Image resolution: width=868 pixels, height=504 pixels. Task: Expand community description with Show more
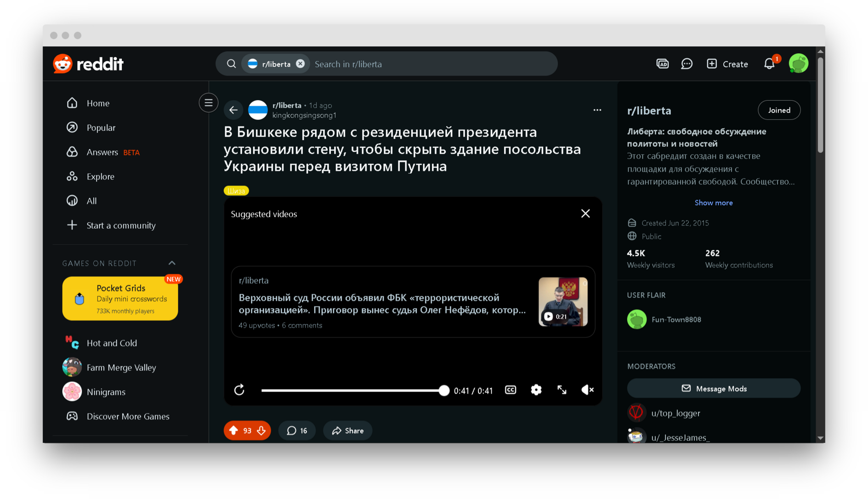coord(713,203)
